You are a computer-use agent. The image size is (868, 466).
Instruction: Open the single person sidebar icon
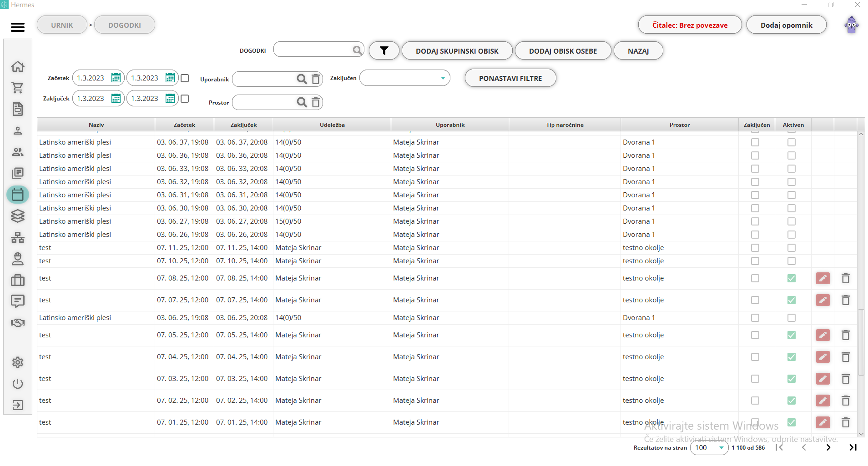click(18, 130)
